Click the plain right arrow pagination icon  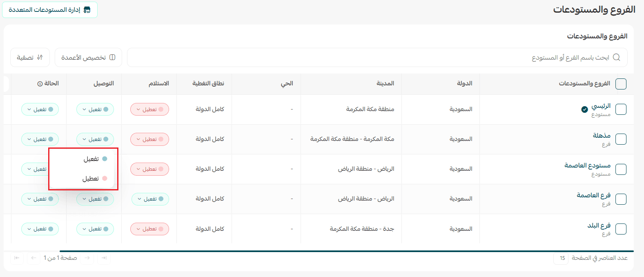(x=87, y=258)
